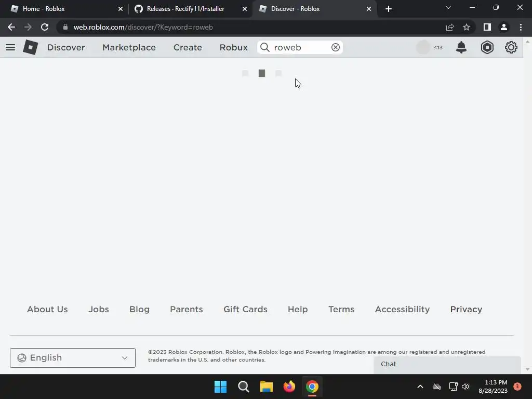The height and width of the screenshot is (399, 532).
Task: Close the Home - Roblox tab
Action: pos(121,9)
